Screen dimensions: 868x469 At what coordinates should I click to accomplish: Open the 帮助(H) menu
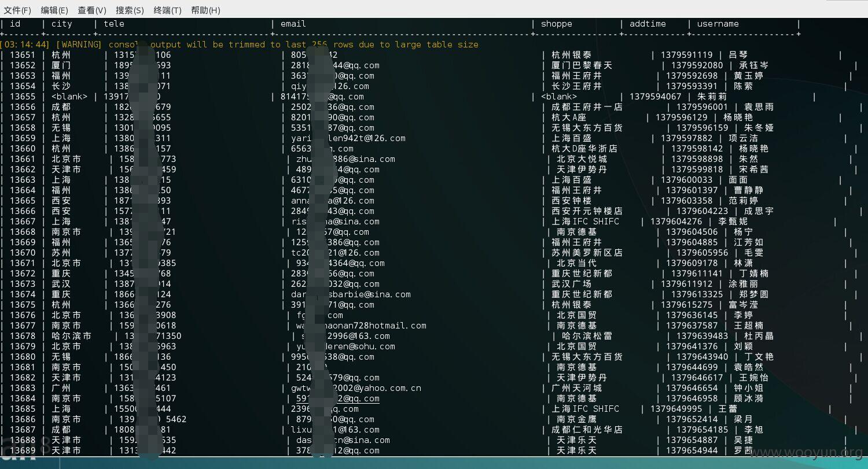point(205,10)
